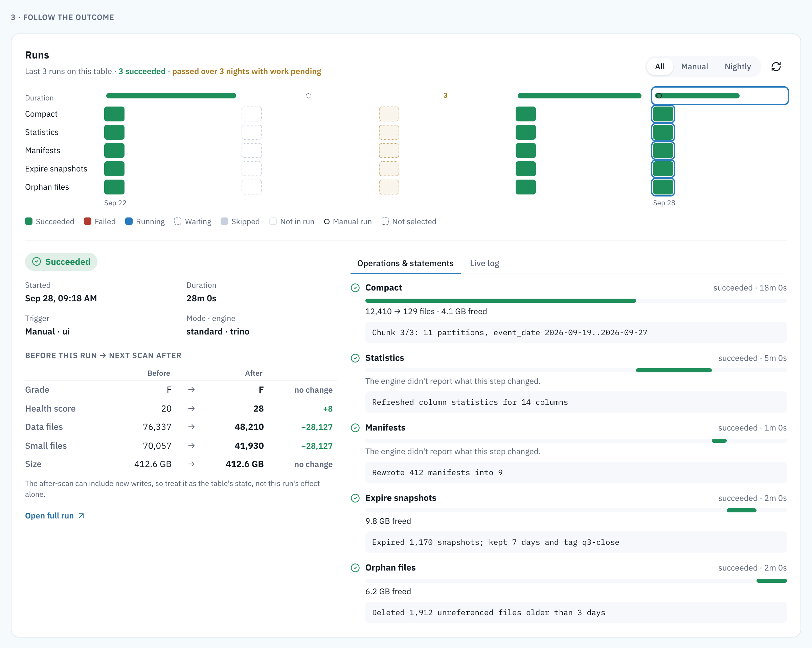Click the Compact step progress bar

tap(576, 300)
